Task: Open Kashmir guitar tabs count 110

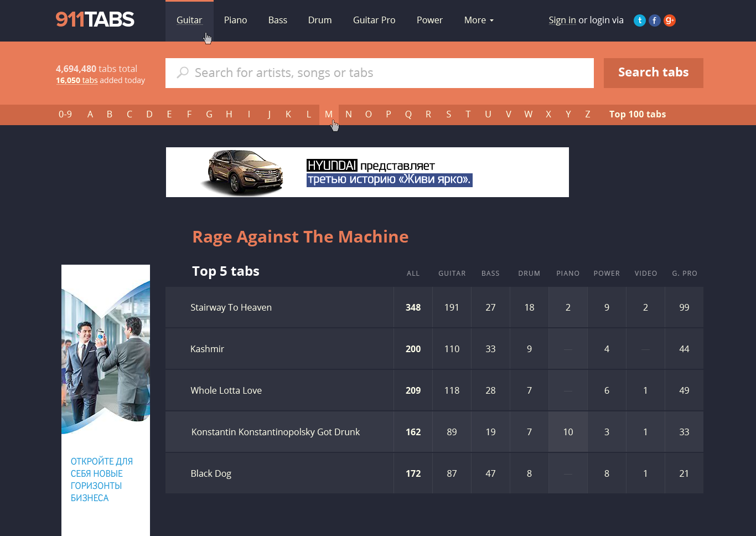Action: tap(452, 349)
